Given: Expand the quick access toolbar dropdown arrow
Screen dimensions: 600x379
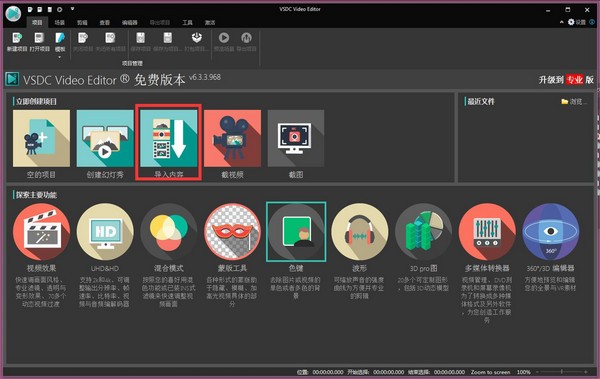Looking at the screenshot, I should pyautogui.click(x=72, y=9).
